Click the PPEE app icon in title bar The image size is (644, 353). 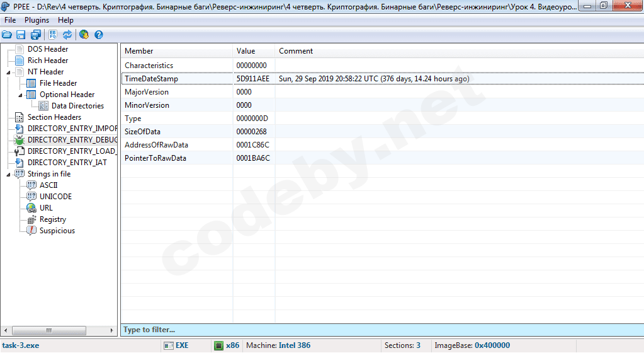tap(6, 6)
